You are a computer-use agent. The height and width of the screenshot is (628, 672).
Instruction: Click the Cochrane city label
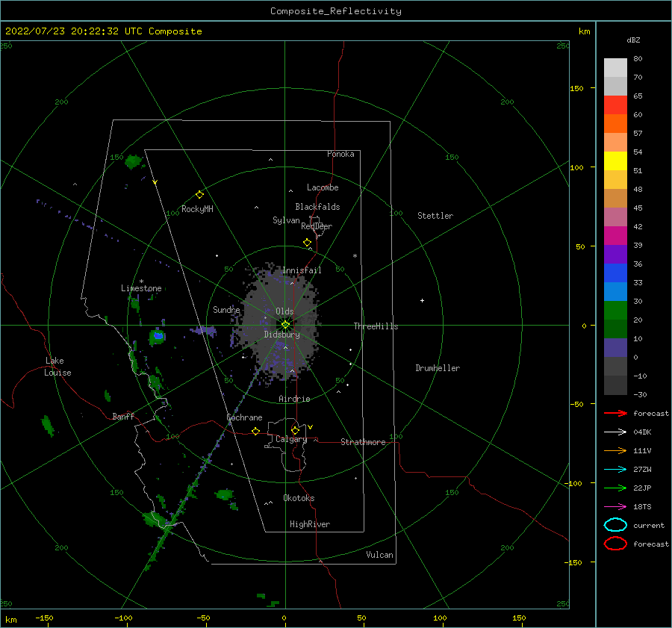(x=244, y=417)
